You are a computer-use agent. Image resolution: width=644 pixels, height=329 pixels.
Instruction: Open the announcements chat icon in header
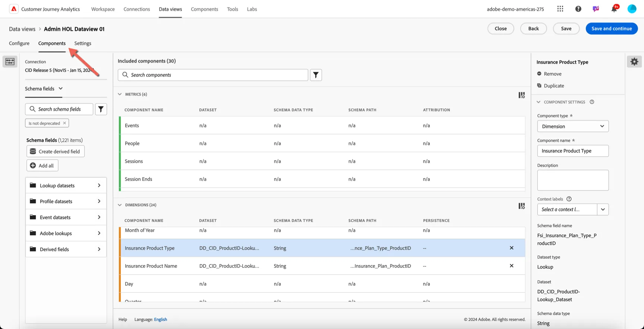tap(596, 9)
